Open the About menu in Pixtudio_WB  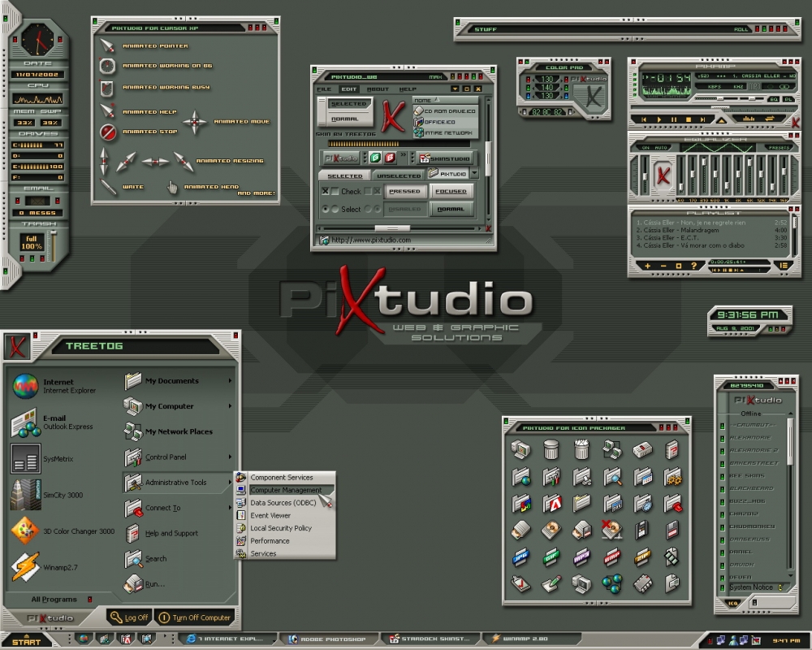pyautogui.click(x=378, y=89)
